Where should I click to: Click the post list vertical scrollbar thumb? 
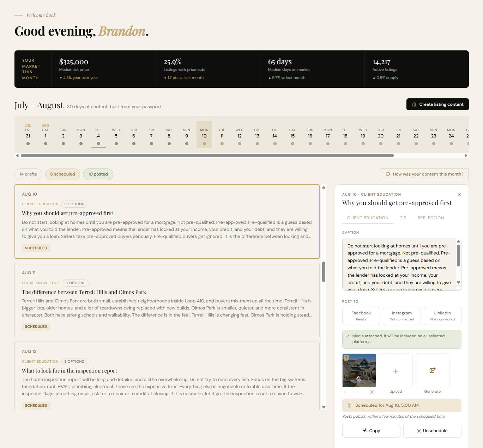tap(324, 272)
